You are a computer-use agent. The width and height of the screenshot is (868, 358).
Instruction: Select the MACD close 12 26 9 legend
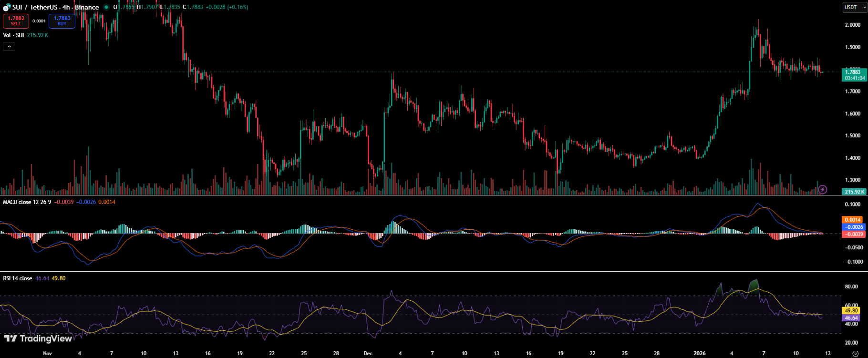click(x=27, y=202)
